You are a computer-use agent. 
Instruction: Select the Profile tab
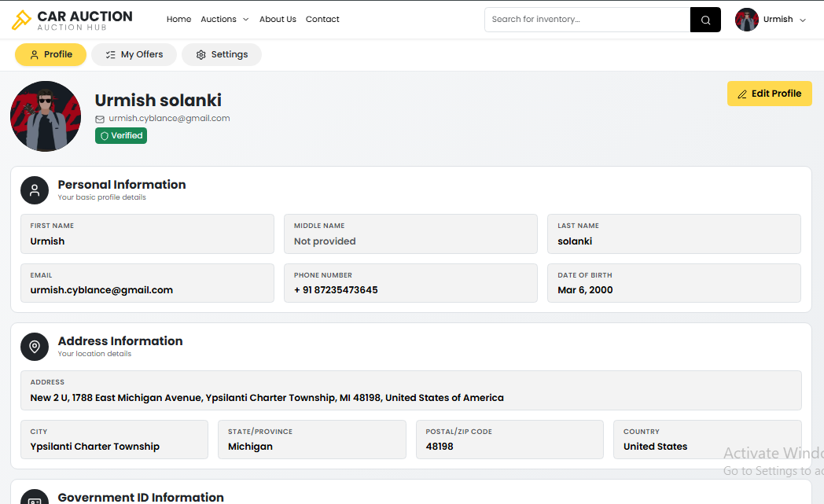[x=50, y=55]
